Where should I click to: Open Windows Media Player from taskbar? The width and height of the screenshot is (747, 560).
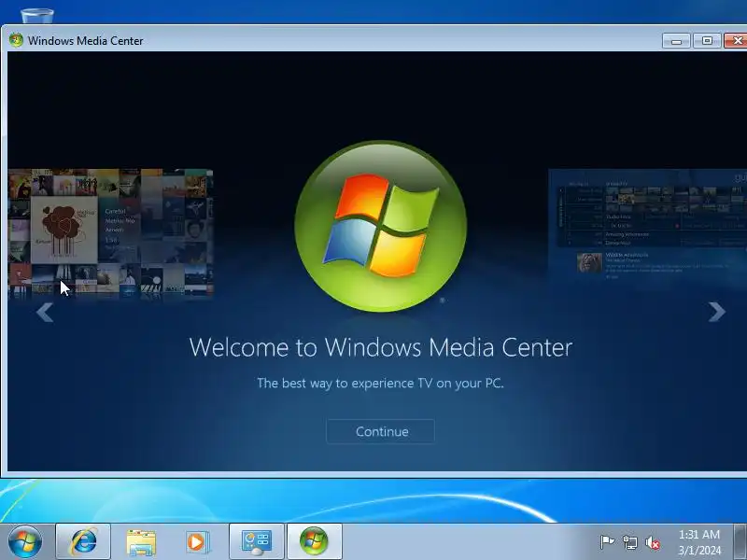(196, 542)
